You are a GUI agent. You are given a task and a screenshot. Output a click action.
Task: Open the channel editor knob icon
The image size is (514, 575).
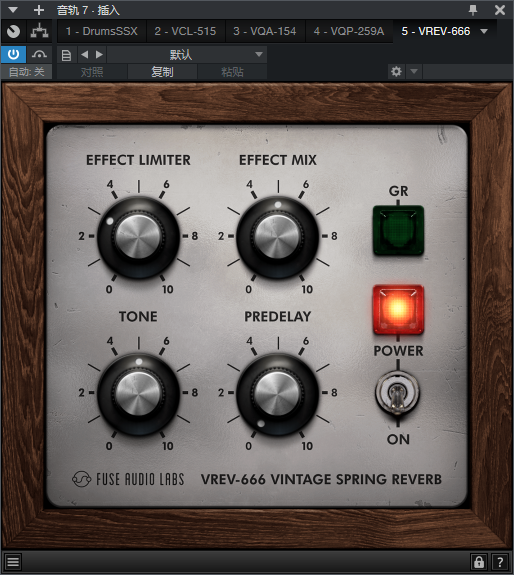coord(14,32)
